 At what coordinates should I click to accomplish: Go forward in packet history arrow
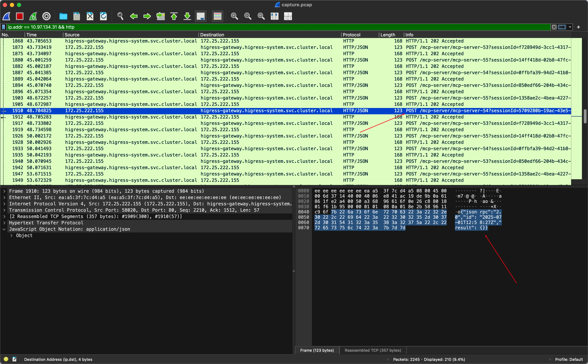[x=147, y=16]
